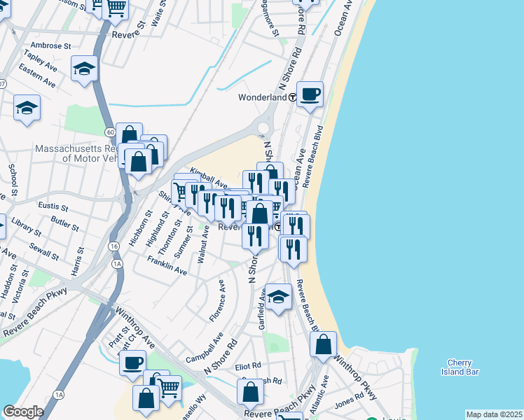This screenshot has width=524, height=420.
Task: Click the route 60 highway shield
Action: coord(111,132)
